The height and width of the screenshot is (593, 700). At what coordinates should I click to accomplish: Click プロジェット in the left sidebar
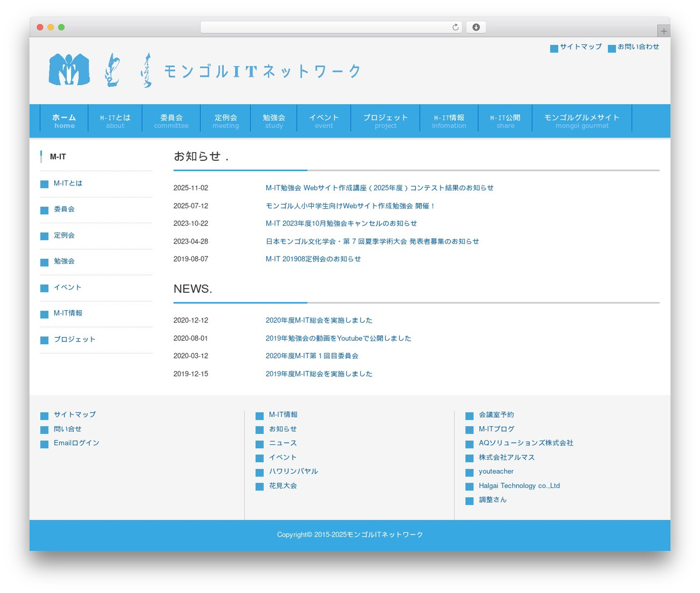coord(74,339)
